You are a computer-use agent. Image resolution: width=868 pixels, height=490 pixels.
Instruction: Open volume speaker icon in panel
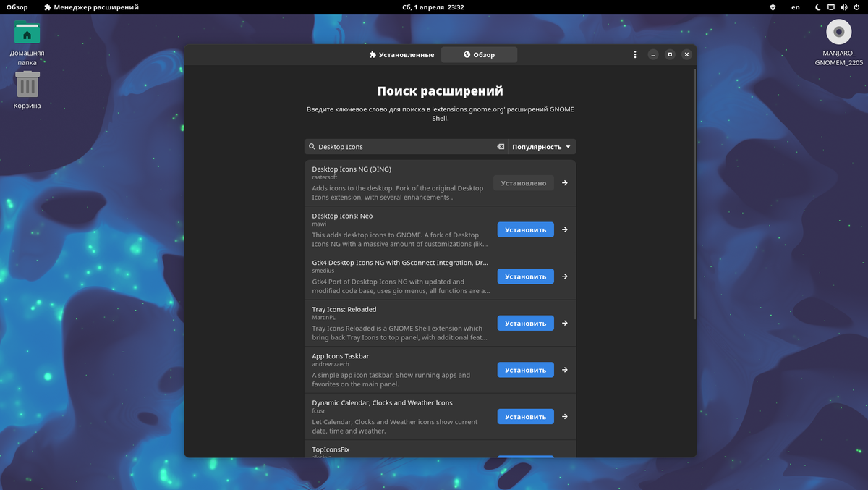pyautogui.click(x=845, y=7)
